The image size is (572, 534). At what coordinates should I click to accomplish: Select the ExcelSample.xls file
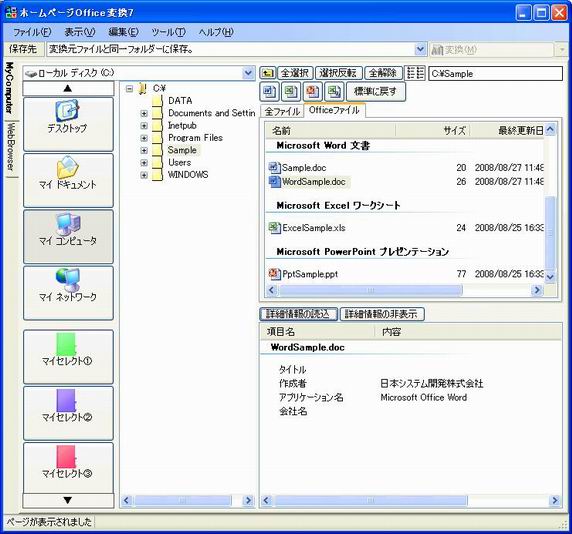coord(314,228)
